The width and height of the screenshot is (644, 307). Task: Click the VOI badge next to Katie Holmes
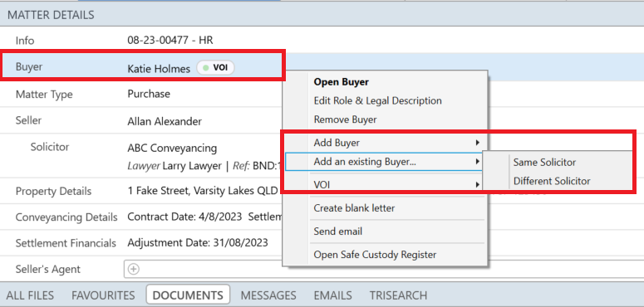click(215, 68)
